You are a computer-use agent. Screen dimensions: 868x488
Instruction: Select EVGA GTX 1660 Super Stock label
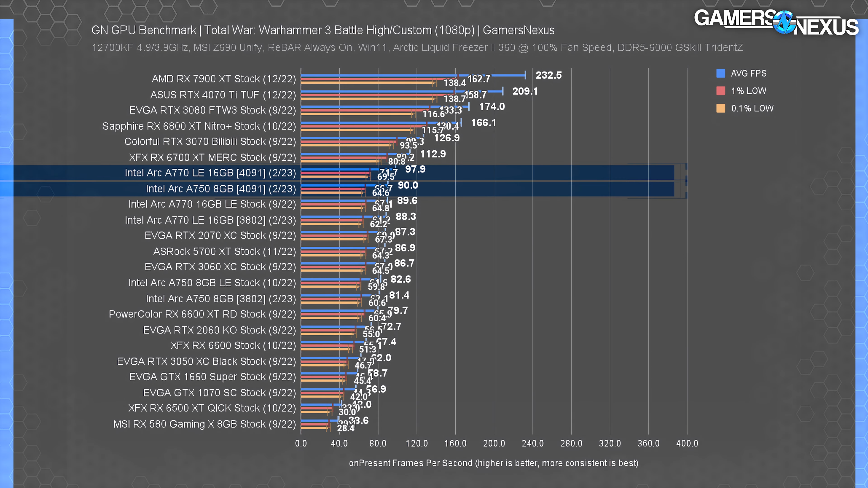pyautogui.click(x=213, y=377)
